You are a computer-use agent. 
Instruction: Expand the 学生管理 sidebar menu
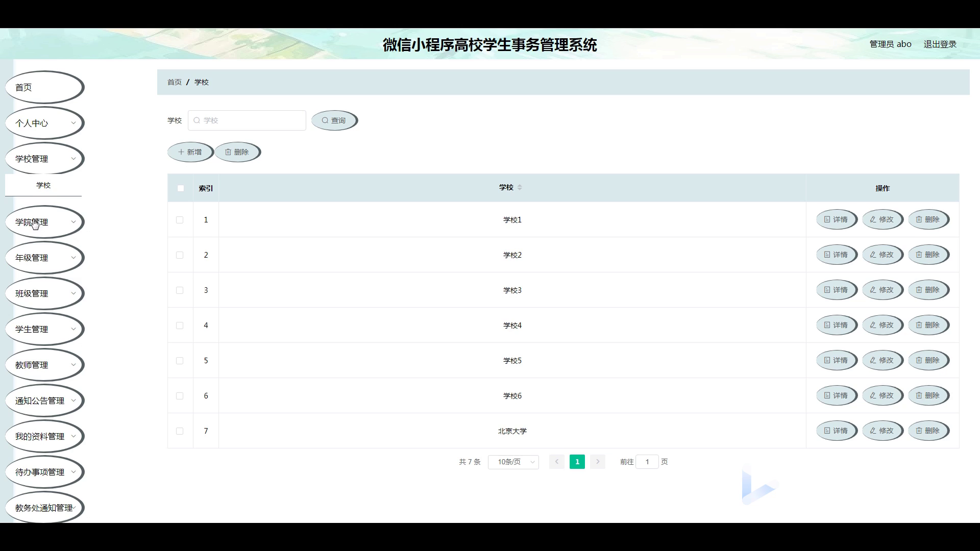pyautogui.click(x=44, y=329)
